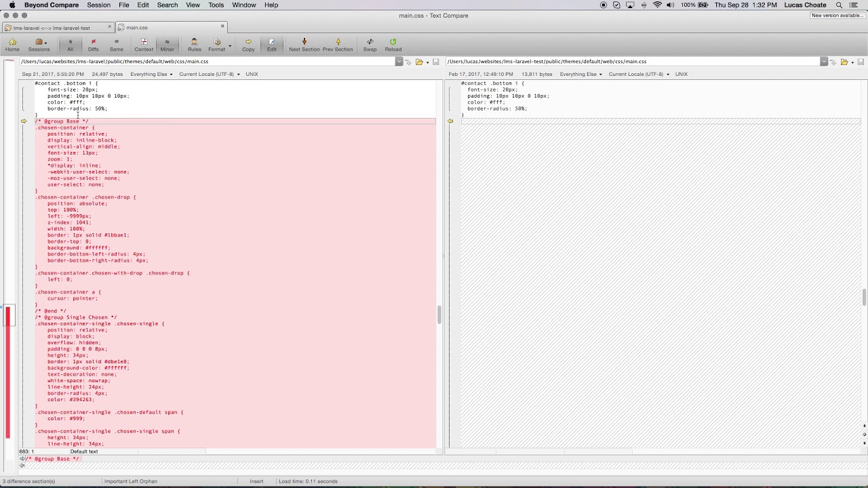Open the Wi-Fi status menu
Image resolution: width=868 pixels, height=488 pixels.
(657, 5)
